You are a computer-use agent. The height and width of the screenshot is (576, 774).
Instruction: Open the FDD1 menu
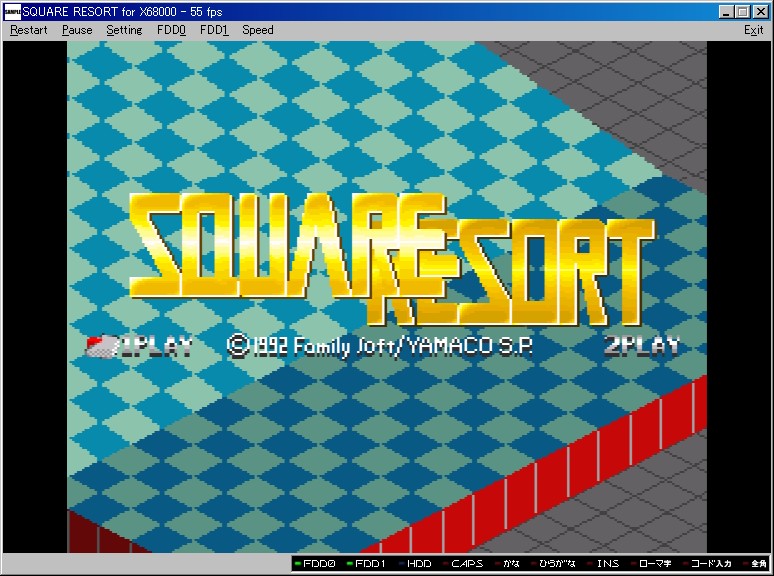214,30
